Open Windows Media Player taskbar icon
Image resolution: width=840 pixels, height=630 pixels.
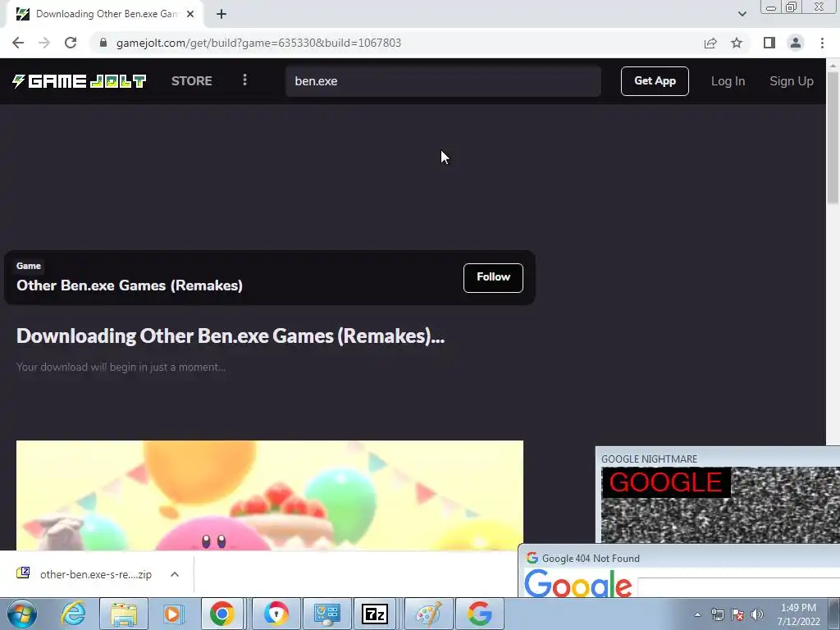click(x=172, y=614)
